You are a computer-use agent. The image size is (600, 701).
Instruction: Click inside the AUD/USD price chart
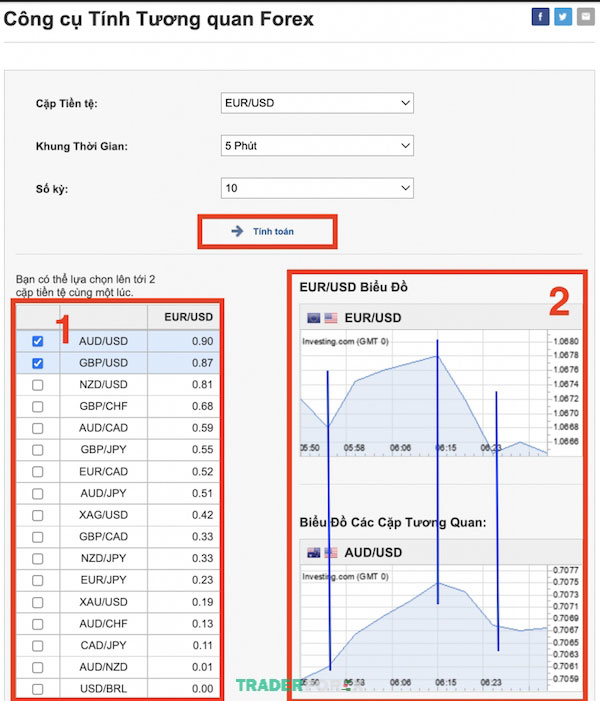[x=423, y=626]
